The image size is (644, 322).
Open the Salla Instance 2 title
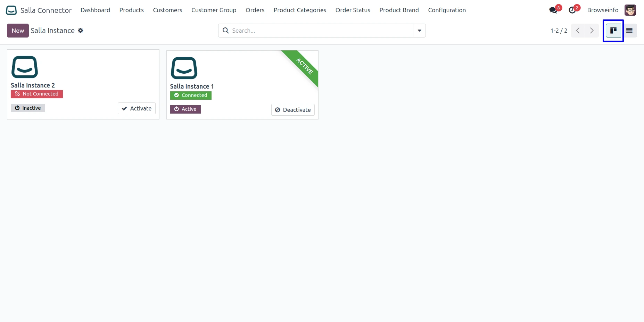(x=33, y=85)
